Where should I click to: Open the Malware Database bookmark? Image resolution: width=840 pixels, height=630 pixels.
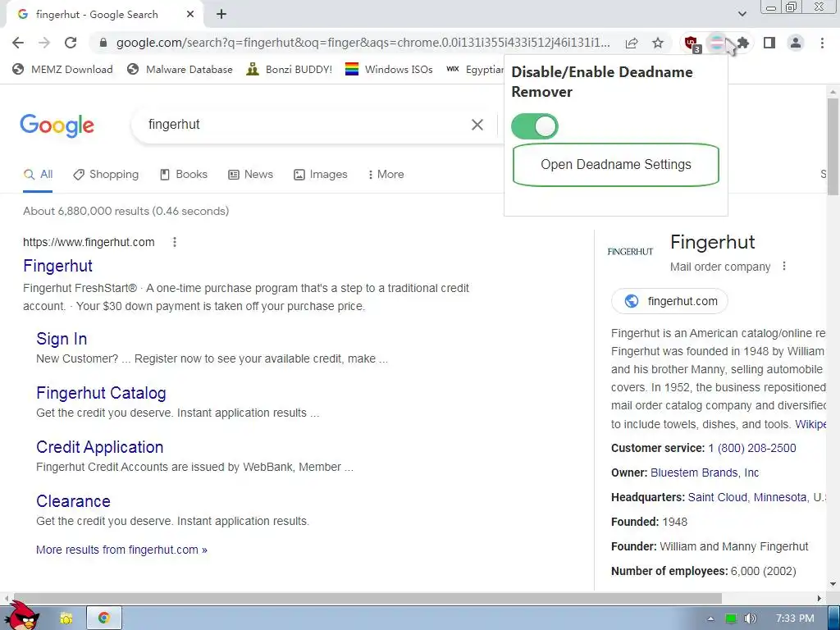click(180, 69)
